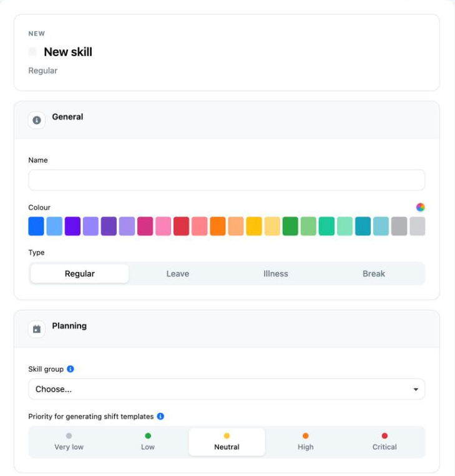
Task: Click the NEW label above the title
Action: [x=36, y=34]
